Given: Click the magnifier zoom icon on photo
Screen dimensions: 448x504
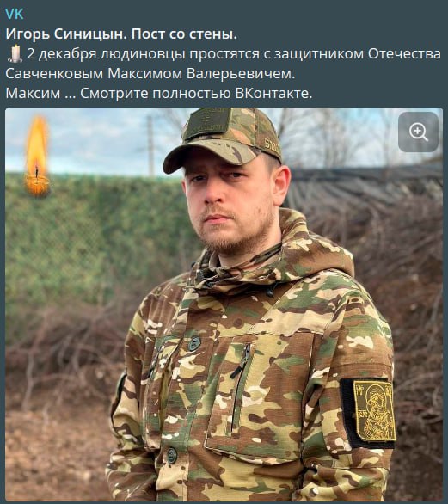Looking at the screenshot, I should [x=418, y=132].
